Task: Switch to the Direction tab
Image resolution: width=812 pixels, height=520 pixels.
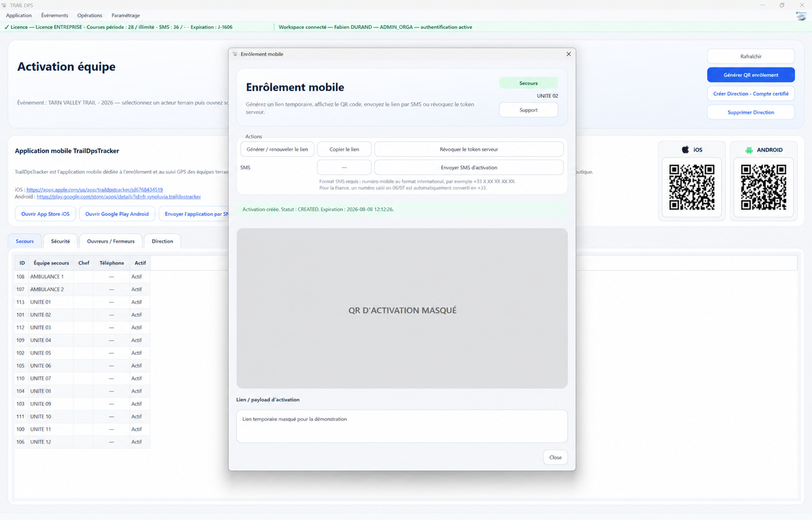Action: click(163, 241)
